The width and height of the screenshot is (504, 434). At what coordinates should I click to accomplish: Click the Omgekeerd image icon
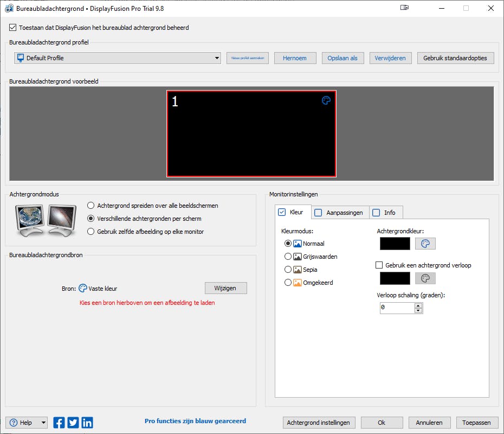pos(298,283)
